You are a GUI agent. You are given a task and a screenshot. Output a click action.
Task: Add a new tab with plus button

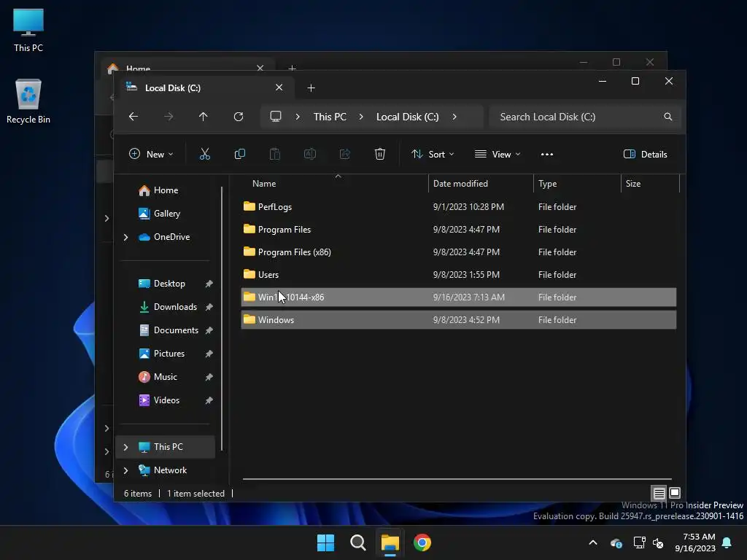coord(311,88)
